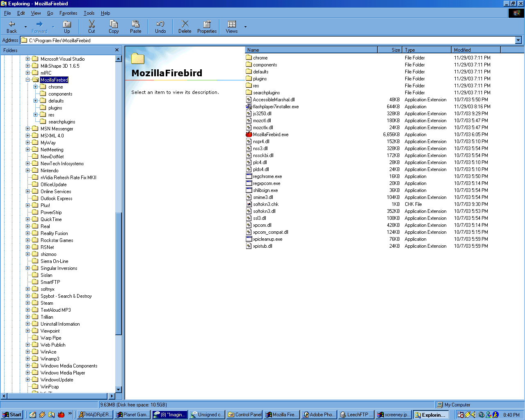The image size is (525, 420).
Task: Click the Views toolbar button
Action: 232,27
